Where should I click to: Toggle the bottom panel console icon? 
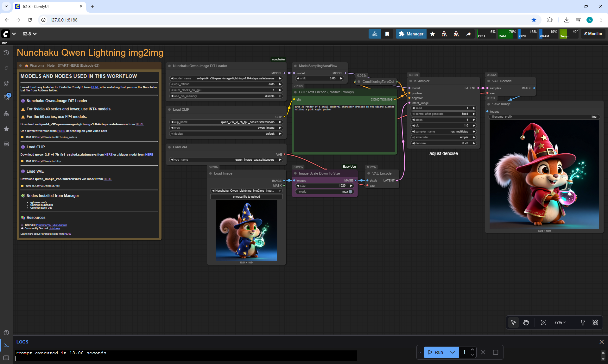click(x=6, y=345)
